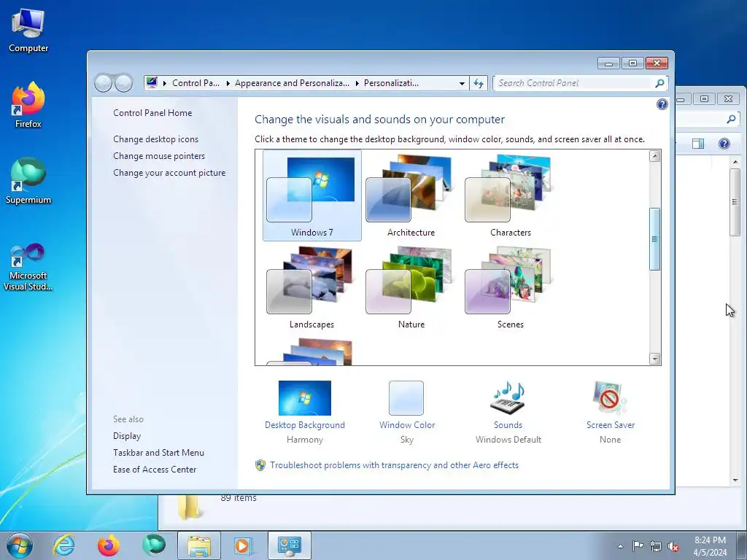Toggle preview pane in background Explorer window

(x=698, y=144)
